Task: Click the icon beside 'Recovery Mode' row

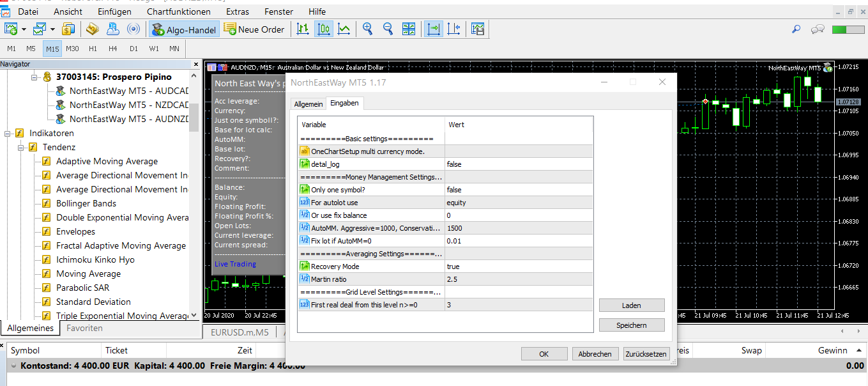Action: coord(305,266)
